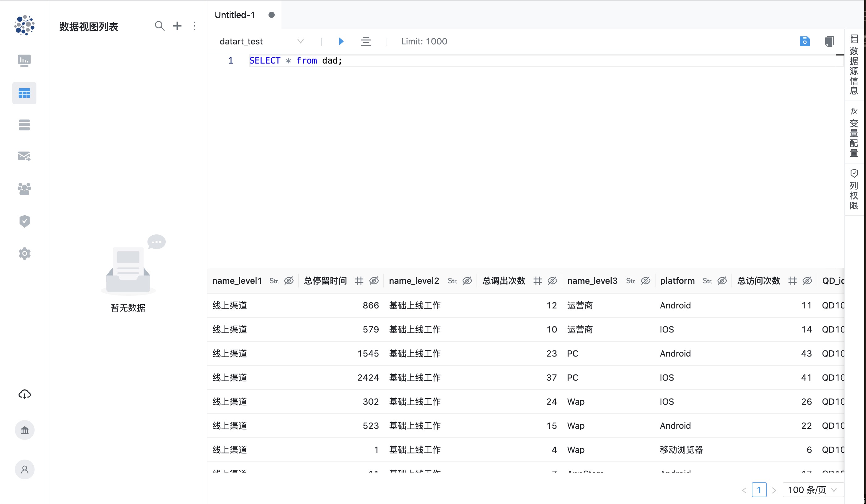Image resolution: width=866 pixels, height=504 pixels.
Task: Open the members sidebar icon
Action: click(24, 188)
